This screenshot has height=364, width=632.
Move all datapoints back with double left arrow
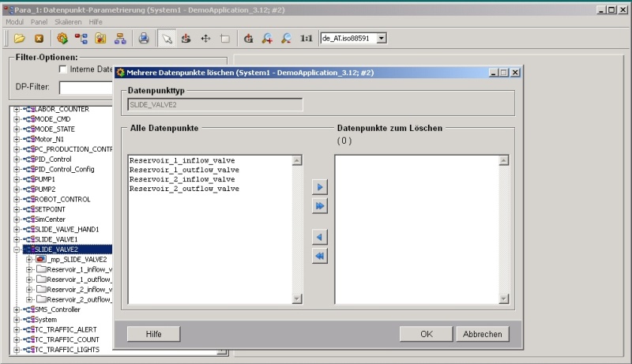click(x=320, y=257)
